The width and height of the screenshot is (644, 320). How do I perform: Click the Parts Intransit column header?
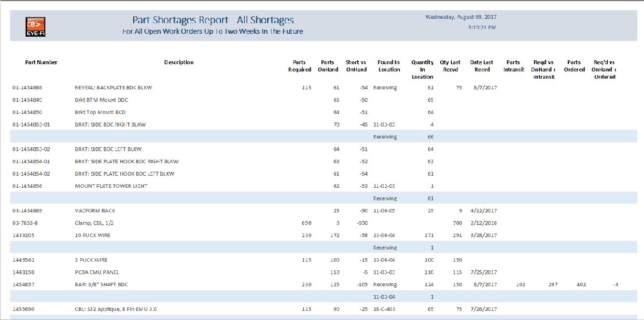click(x=513, y=66)
